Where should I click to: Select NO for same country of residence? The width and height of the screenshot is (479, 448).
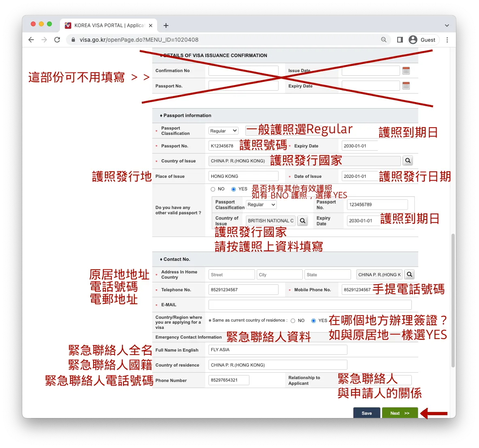click(293, 320)
